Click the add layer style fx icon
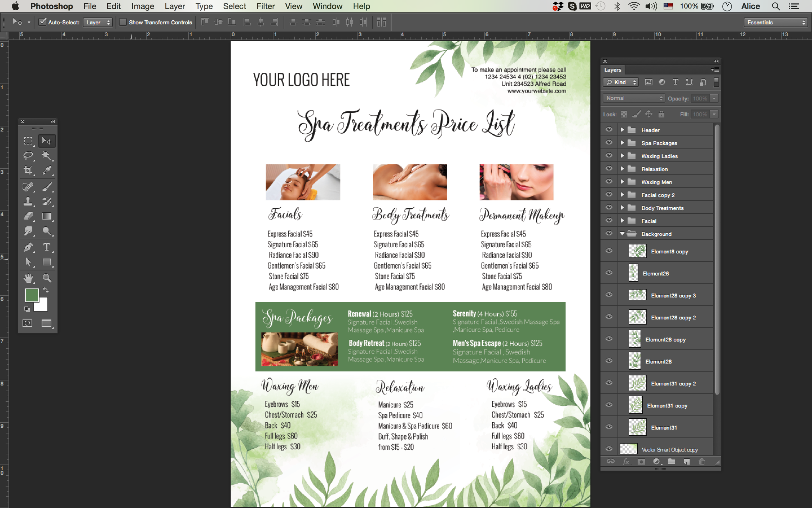812x508 pixels. [x=626, y=462]
